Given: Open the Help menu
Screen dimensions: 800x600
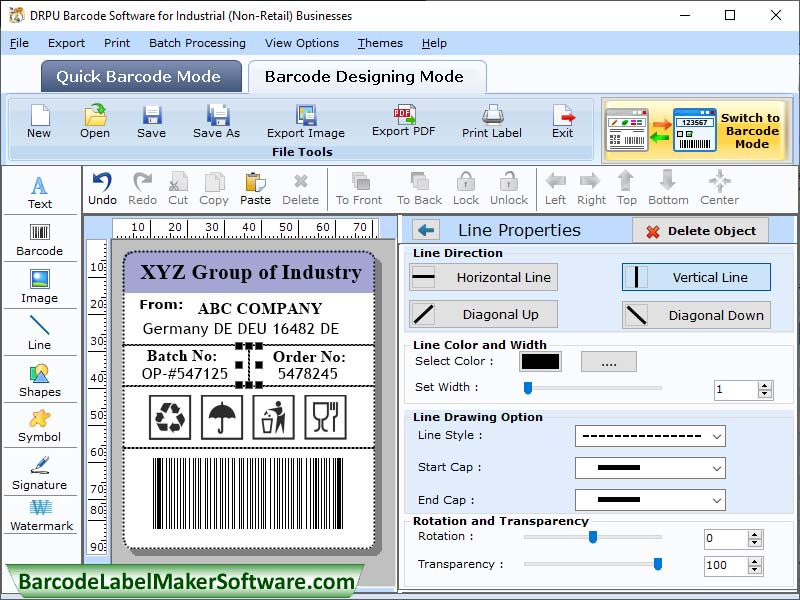Looking at the screenshot, I should [x=434, y=43].
